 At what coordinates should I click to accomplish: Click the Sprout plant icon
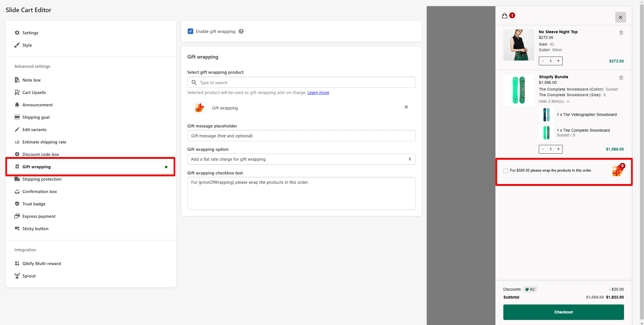tap(17, 276)
